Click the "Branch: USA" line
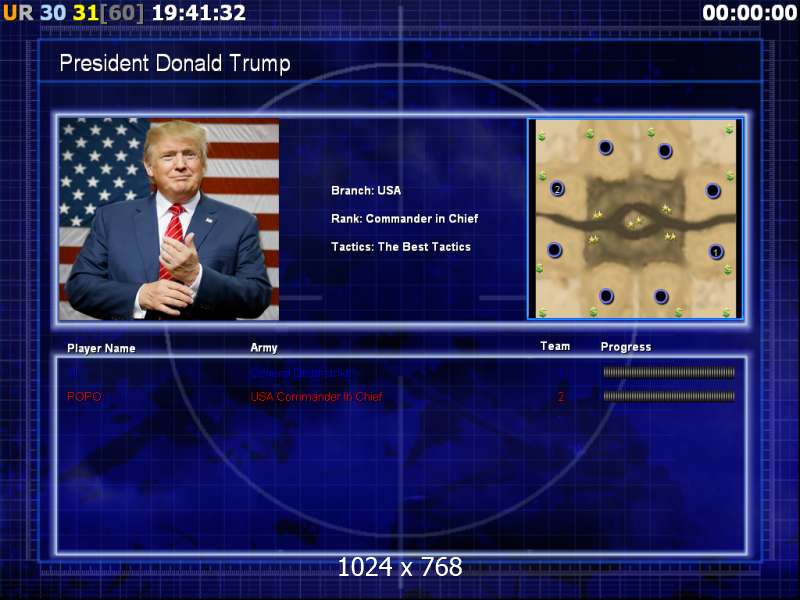Image resolution: width=800 pixels, height=600 pixels. (366, 190)
